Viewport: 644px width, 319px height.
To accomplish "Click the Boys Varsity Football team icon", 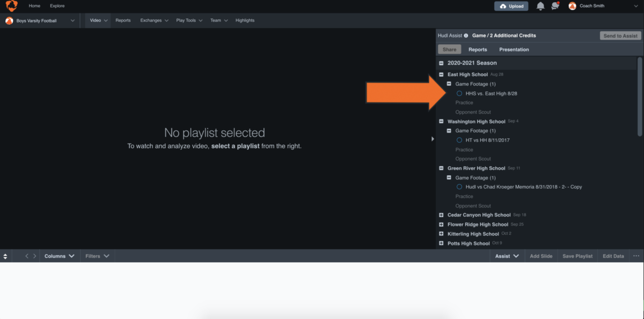I will 9,20.
